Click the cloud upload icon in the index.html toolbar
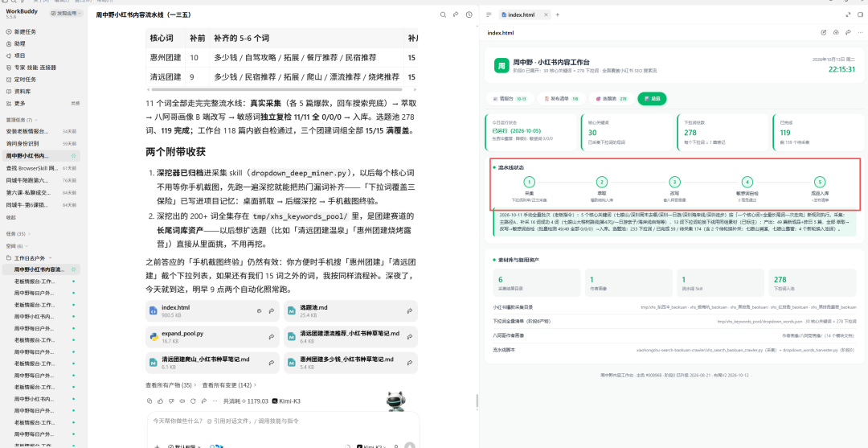The image size is (868, 448). tap(836, 33)
